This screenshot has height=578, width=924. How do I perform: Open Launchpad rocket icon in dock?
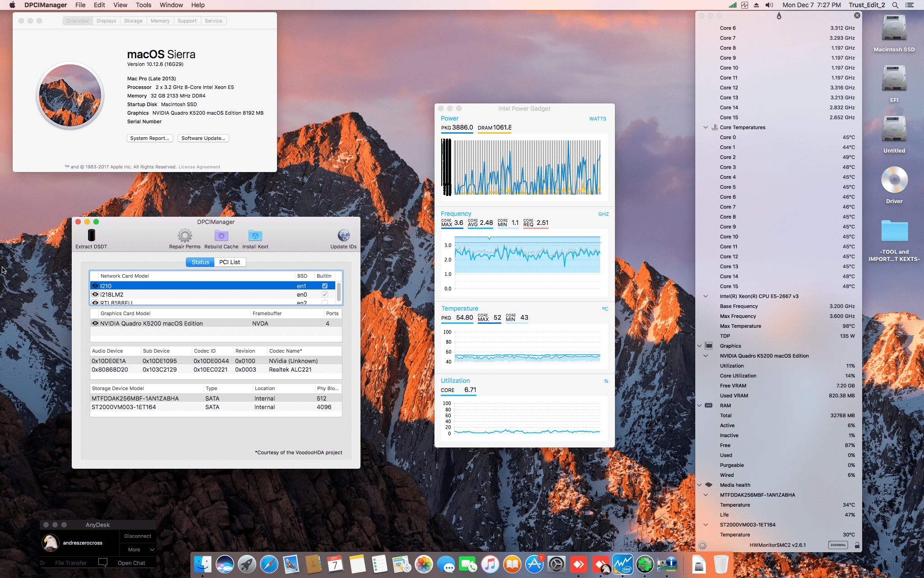[x=247, y=564]
